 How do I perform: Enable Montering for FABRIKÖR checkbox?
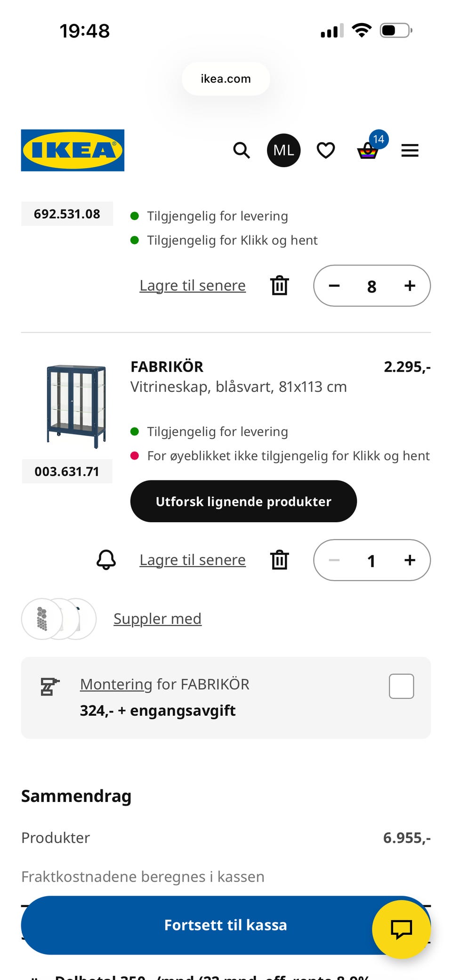pos(401,686)
